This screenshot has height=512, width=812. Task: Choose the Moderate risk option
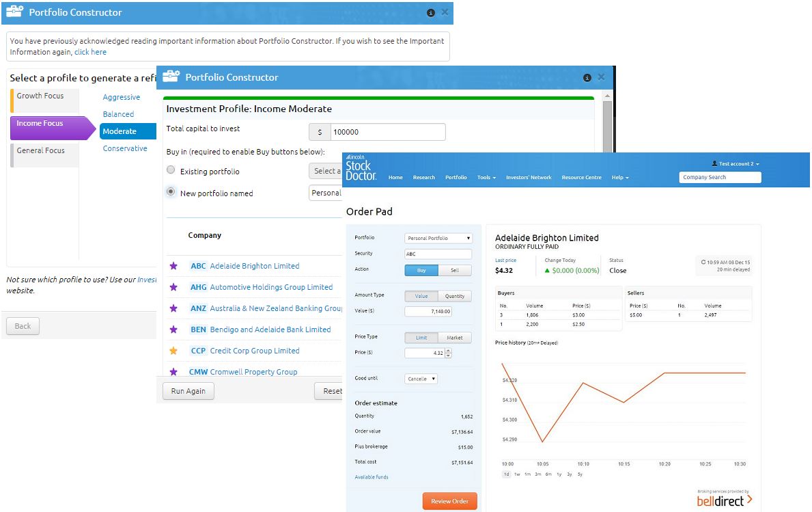pos(128,131)
